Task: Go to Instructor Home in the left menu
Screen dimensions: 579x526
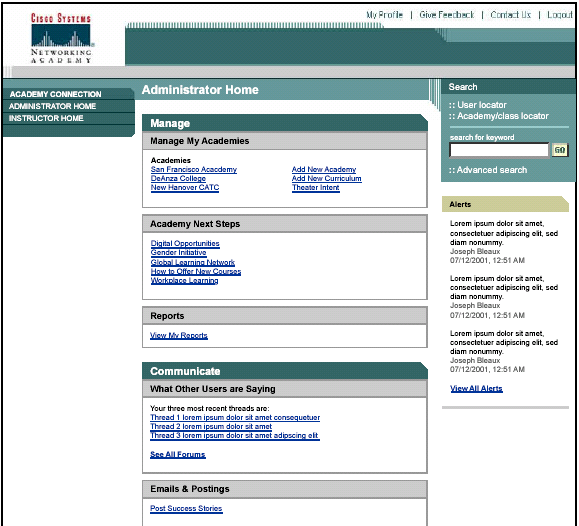Action: 46,118
